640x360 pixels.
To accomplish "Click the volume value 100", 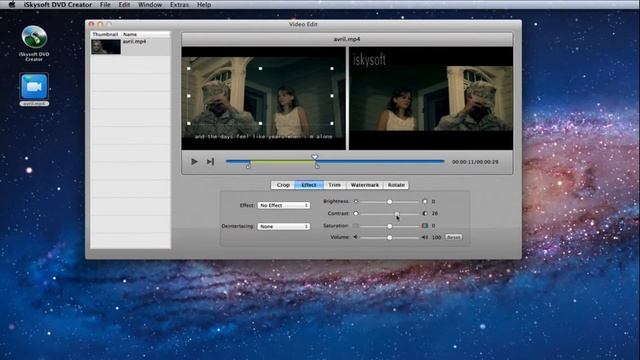I will (436, 237).
